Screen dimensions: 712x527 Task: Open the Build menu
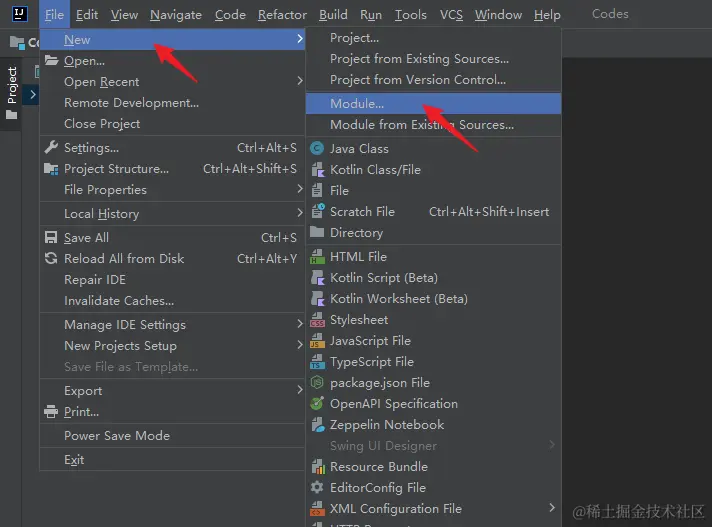(x=333, y=15)
